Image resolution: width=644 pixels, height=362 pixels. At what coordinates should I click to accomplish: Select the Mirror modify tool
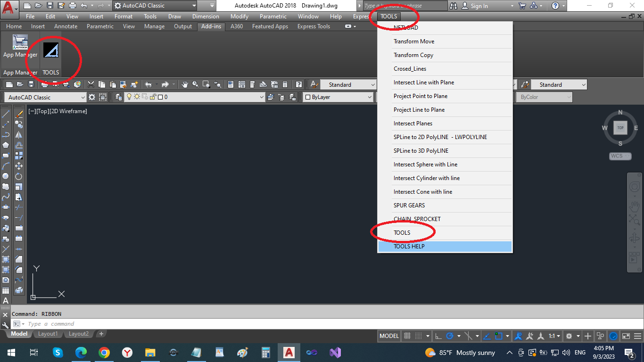(19, 134)
